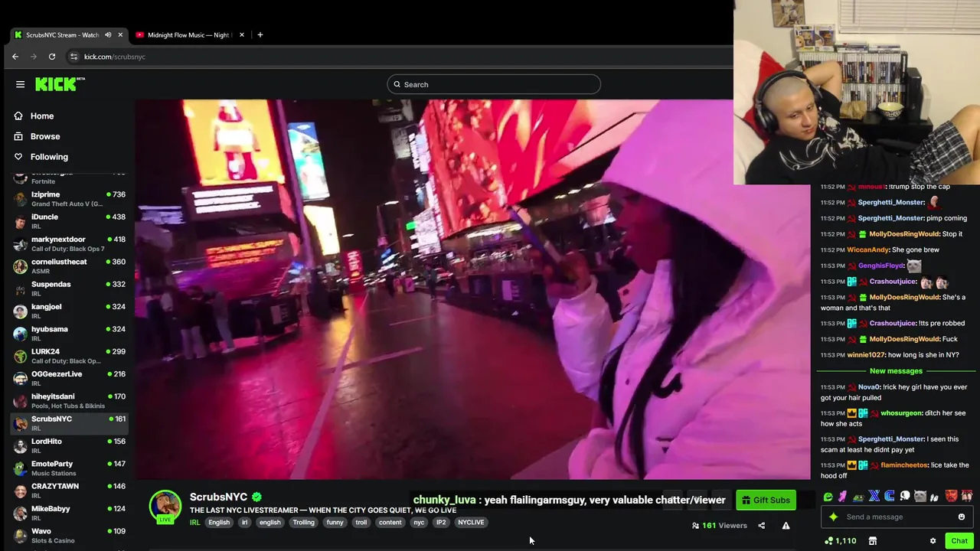Focus the Kick Search field
Image resolution: width=980 pixels, height=551 pixels.
(494, 84)
